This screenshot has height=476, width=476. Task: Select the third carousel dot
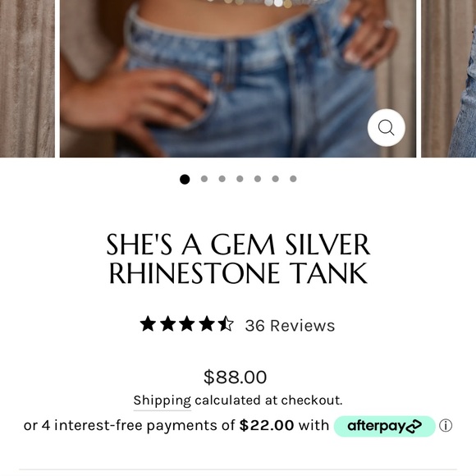click(222, 179)
